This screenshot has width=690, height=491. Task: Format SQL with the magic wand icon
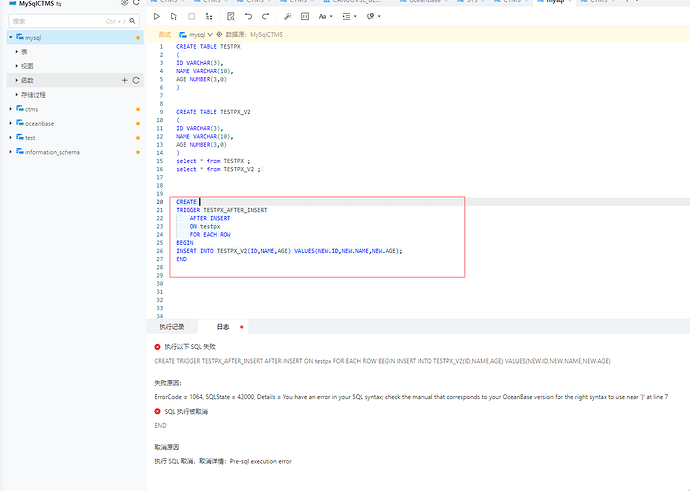pyautogui.click(x=287, y=16)
